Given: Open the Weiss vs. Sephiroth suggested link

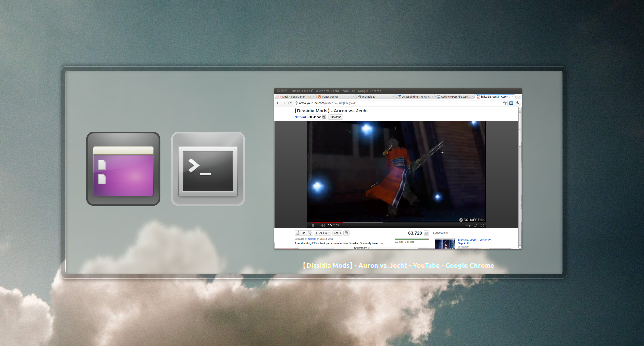Looking at the screenshot, I should coord(475,241).
